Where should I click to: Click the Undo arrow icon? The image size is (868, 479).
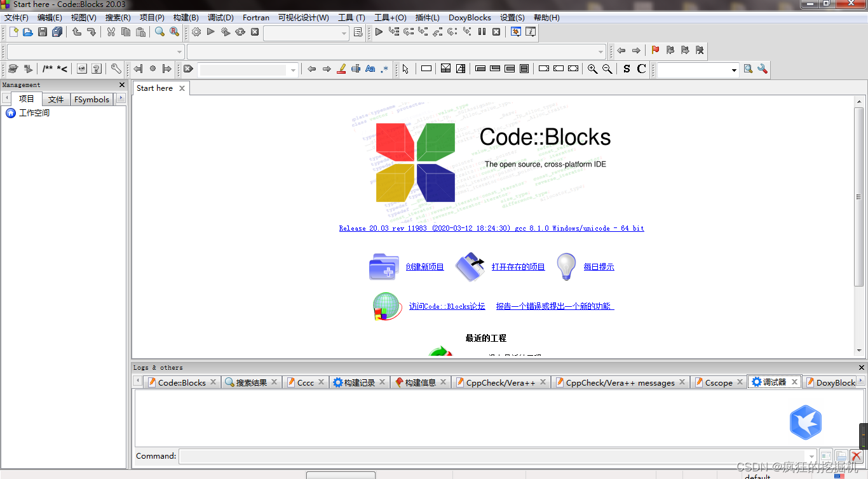pyautogui.click(x=77, y=32)
